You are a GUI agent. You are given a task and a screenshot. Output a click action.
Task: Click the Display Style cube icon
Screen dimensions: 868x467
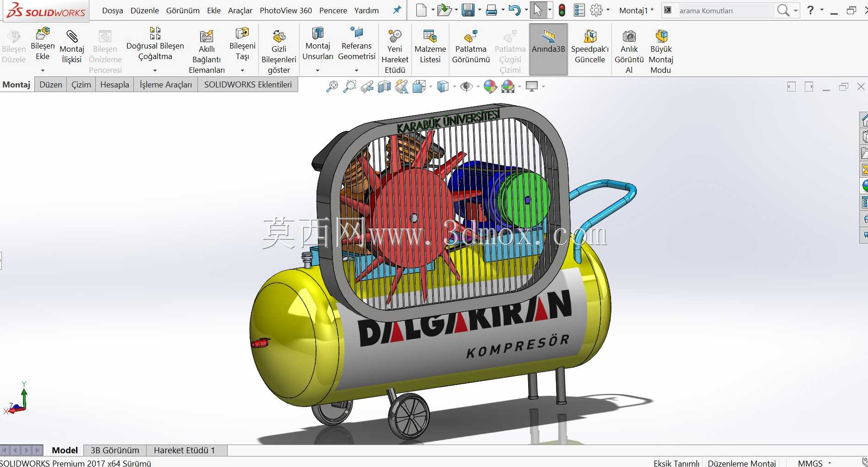pos(443,87)
